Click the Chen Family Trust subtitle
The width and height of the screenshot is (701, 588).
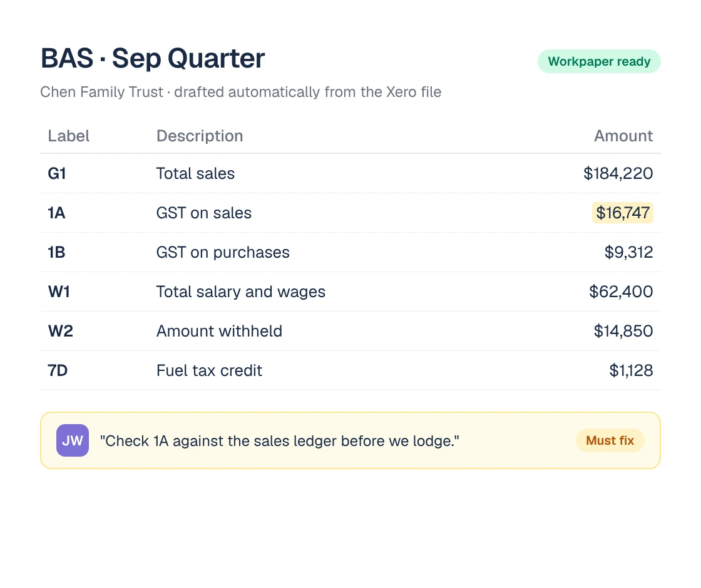click(x=240, y=91)
